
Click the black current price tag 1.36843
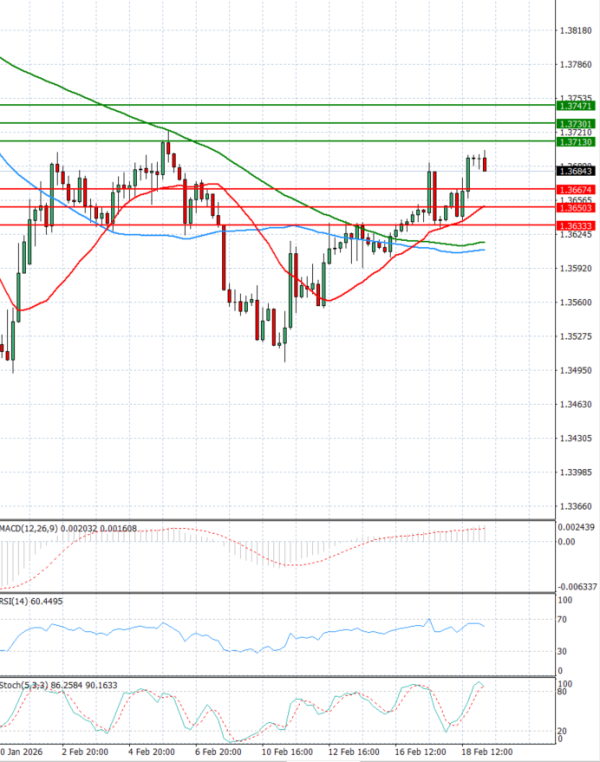tap(575, 171)
